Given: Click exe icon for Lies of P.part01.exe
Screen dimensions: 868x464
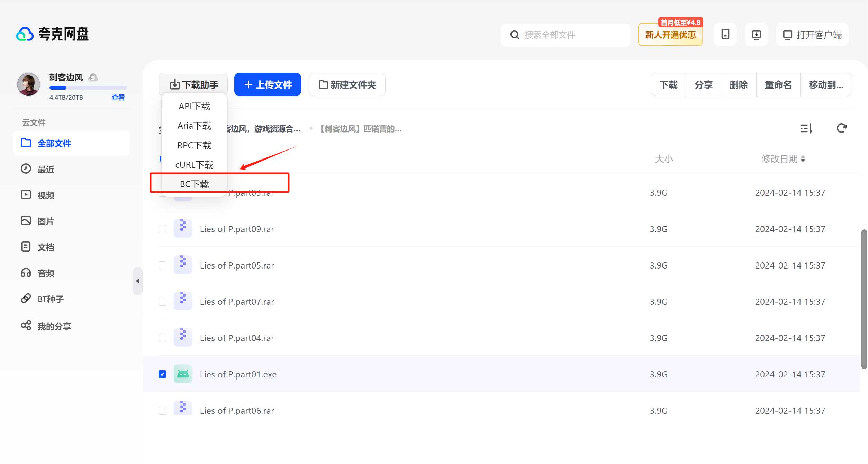Looking at the screenshot, I should pos(183,374).
